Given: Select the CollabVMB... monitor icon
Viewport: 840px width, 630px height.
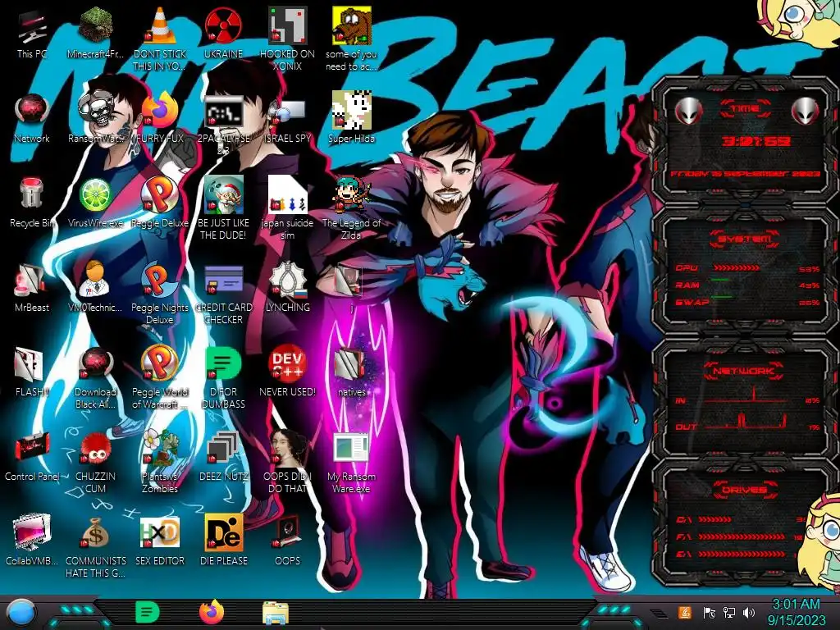Looking at the screenshot, I should pos(31,532).
